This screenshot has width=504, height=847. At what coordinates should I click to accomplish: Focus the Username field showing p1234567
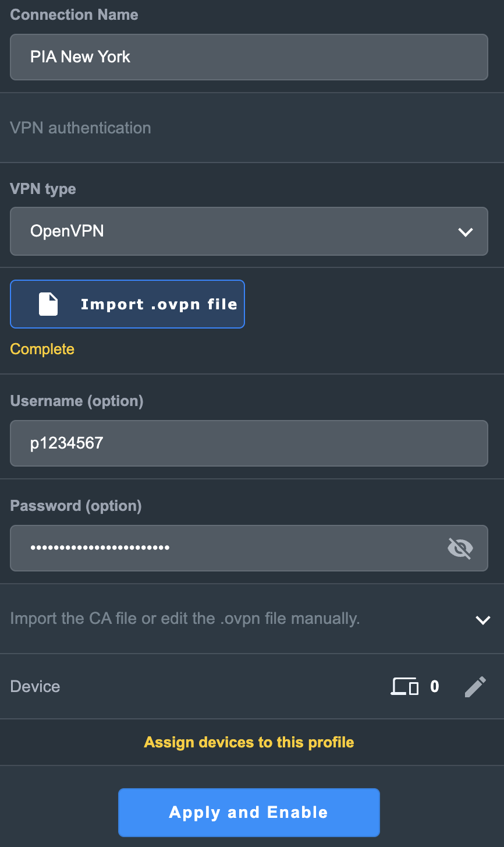click(249, 443)
